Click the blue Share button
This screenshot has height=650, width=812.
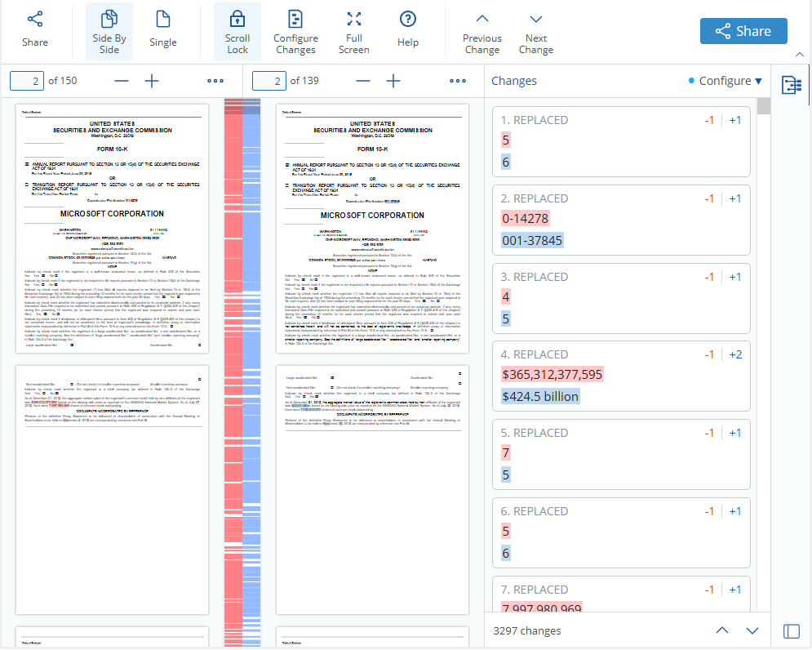(743, 31)
